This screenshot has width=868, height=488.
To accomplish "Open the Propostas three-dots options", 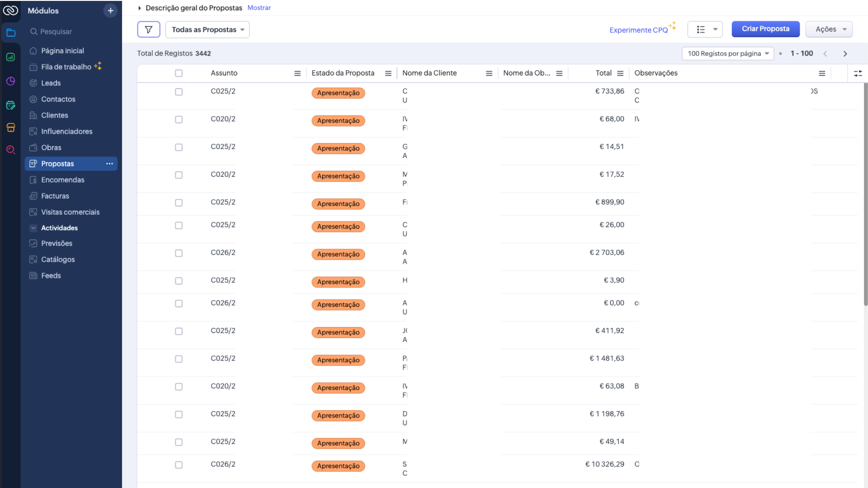I will [x=109, y=164].
